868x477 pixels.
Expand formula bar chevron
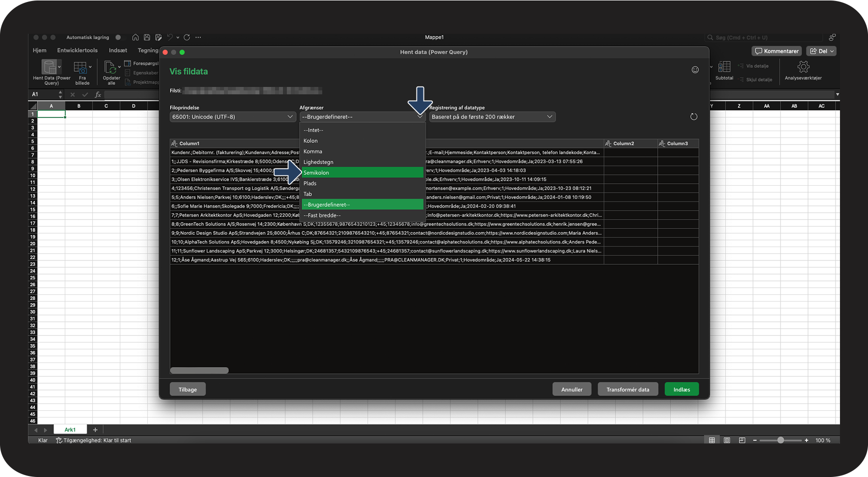pos(837,94)
